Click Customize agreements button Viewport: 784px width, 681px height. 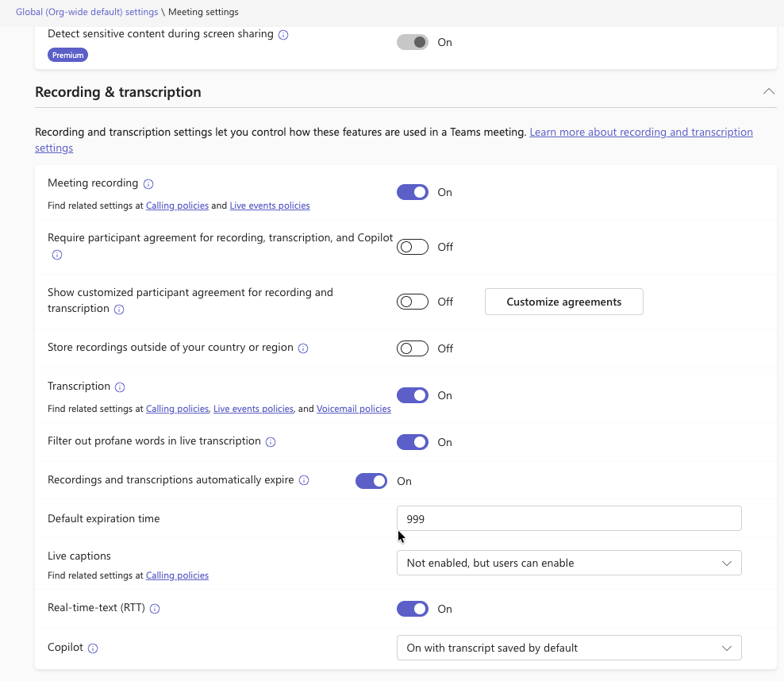(564, 302)
